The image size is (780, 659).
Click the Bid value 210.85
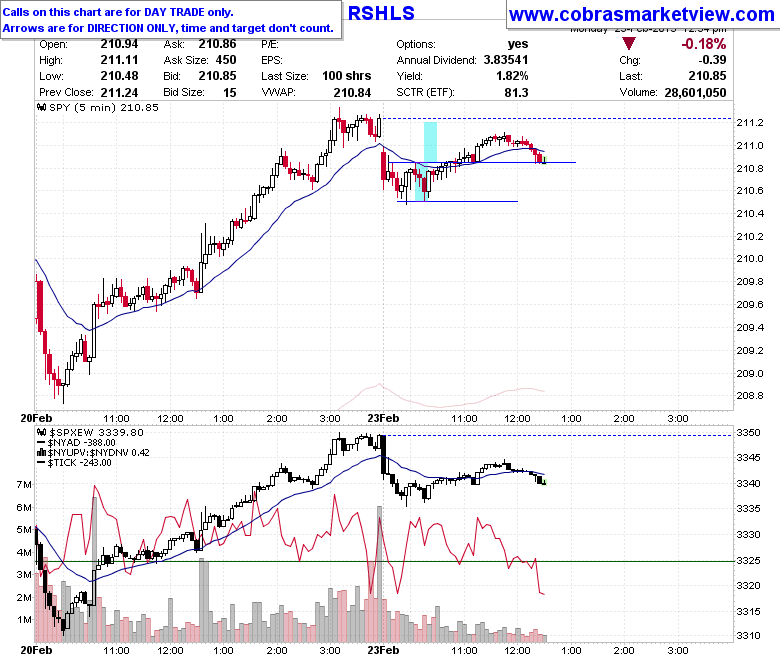click(x=217, y=76)
